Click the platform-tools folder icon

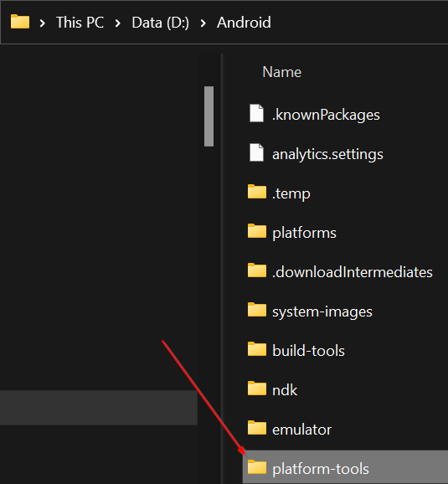pyautogui.click(x=257, y=466)
